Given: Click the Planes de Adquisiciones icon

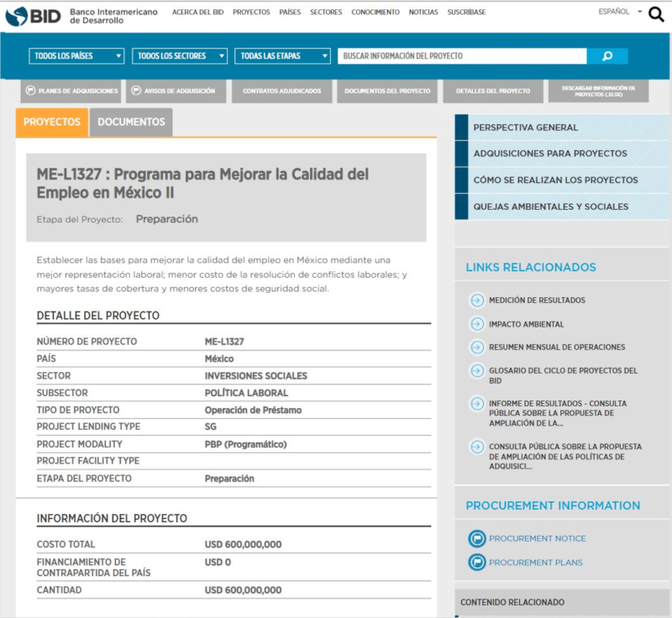Looking at the screenshot, I should pyautogui.click(x=31, y=91).
